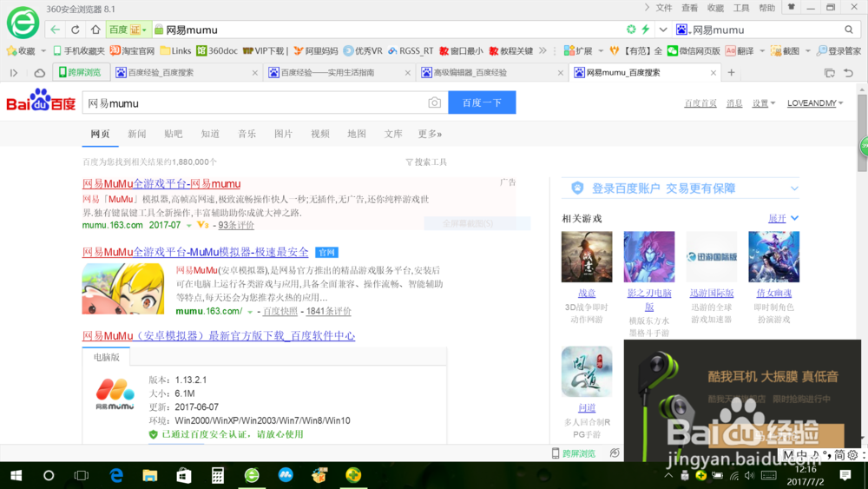The height and width of the screenshot is (489, 868).
Task: Open the 战意 game thumbnail
Action: click(x=587, y=257)
